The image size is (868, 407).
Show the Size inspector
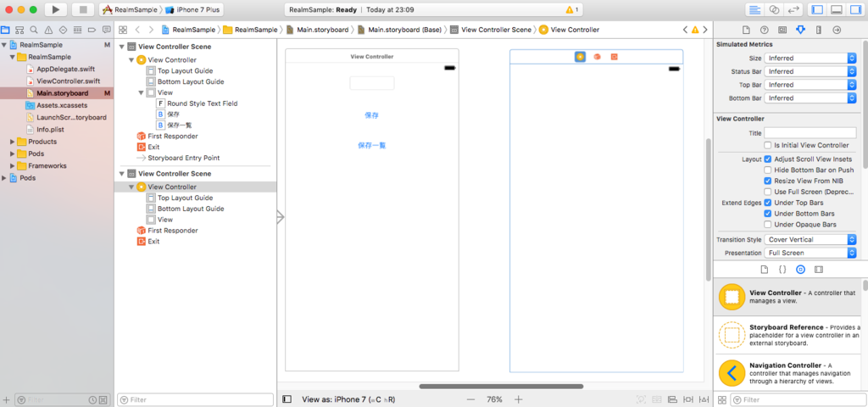[819, 30]
